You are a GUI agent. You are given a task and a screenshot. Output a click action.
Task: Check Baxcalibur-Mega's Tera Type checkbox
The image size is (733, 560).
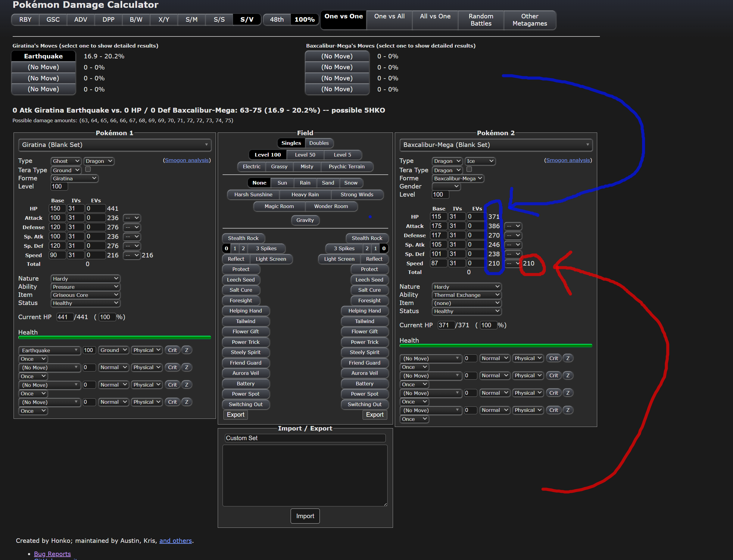click(469, 169)
